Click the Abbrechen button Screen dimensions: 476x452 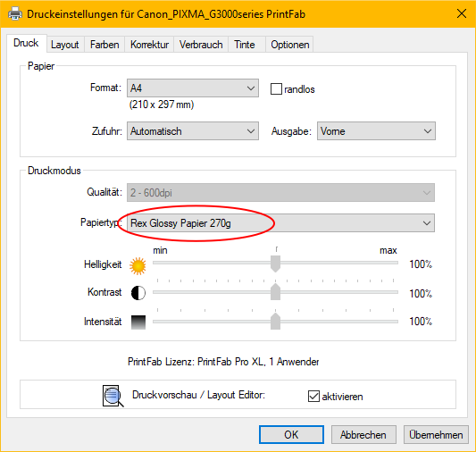pyautogui.click(x=363, y=434)
